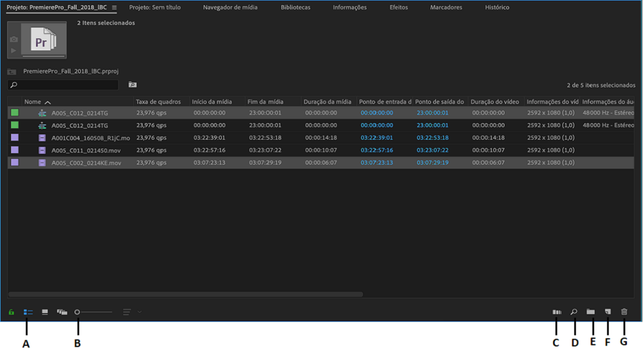Click clip icon of A005_C011_021450.mov
This screenshot has width=644, height=357.
tap(42, 150)
